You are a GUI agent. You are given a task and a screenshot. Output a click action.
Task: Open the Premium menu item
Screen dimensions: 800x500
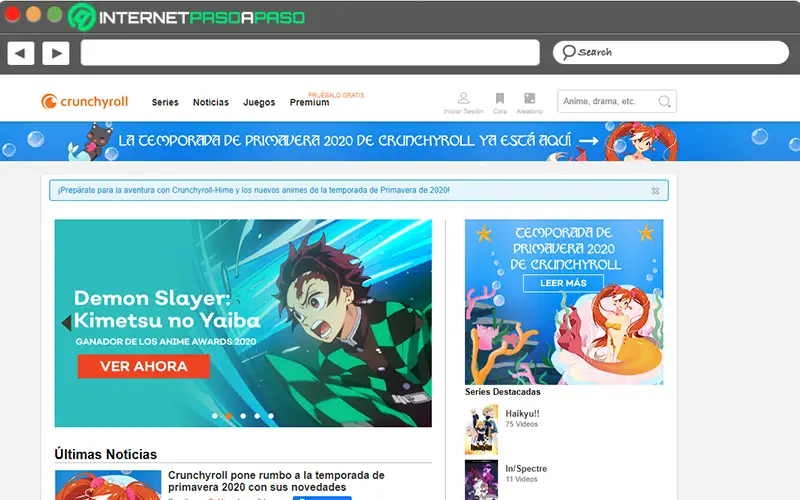309,102
